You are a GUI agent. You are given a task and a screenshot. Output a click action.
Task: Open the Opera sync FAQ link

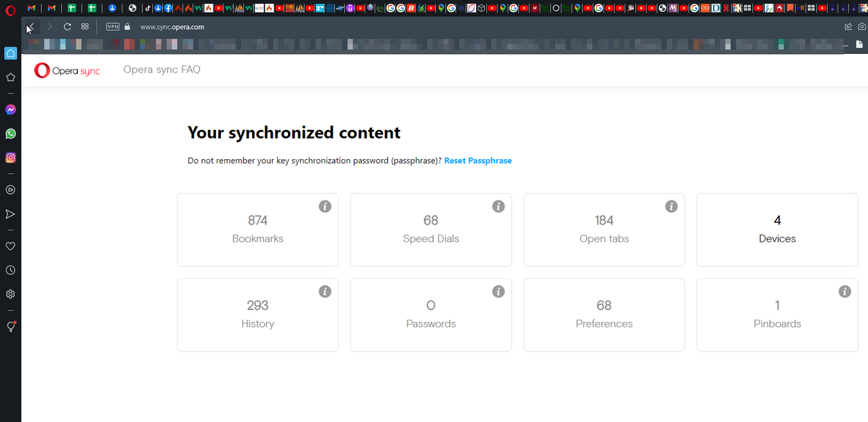click(162, 69)
